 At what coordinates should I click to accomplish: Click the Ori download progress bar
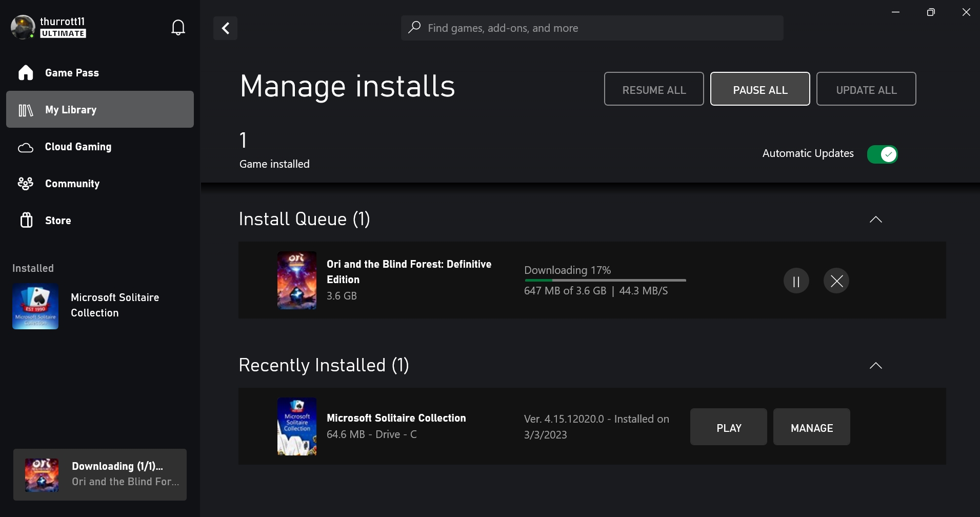click(605, 281)
